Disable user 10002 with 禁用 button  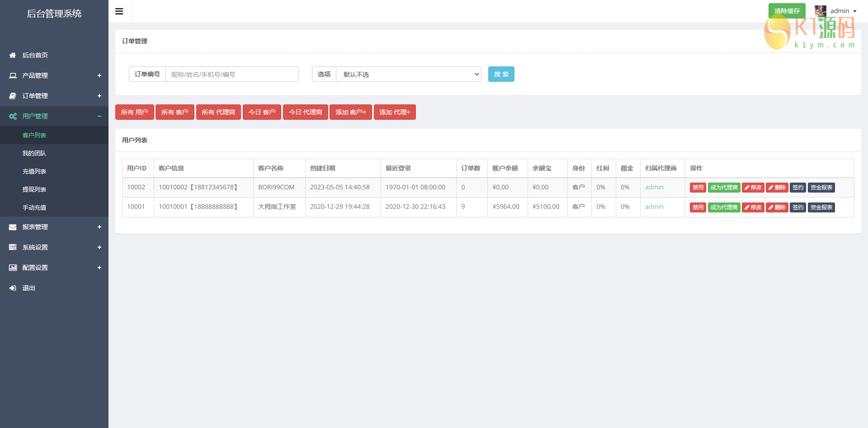pos(698,188)
